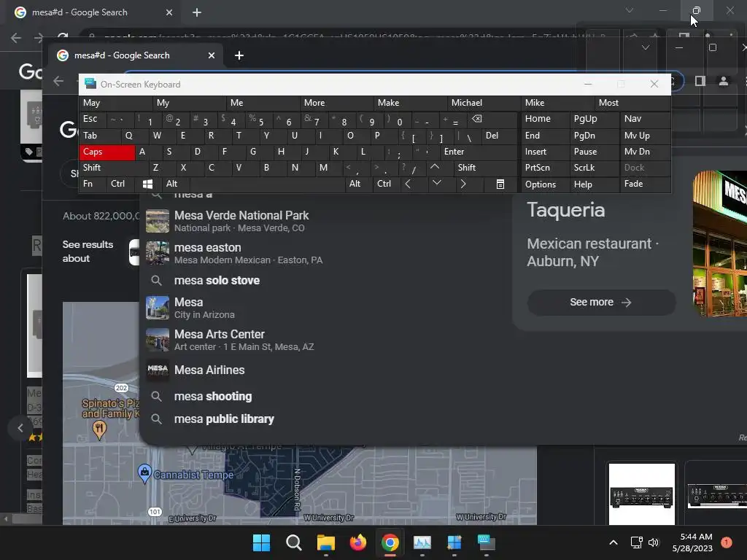Choose the 'mesa solo stove' suggestion
The image size is (747, 560).
click(324, 281)
